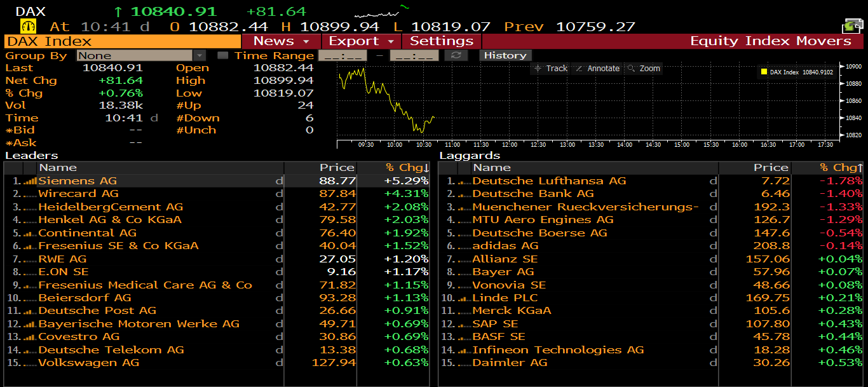Select Beiersdorf AG row

coord(216,298)
